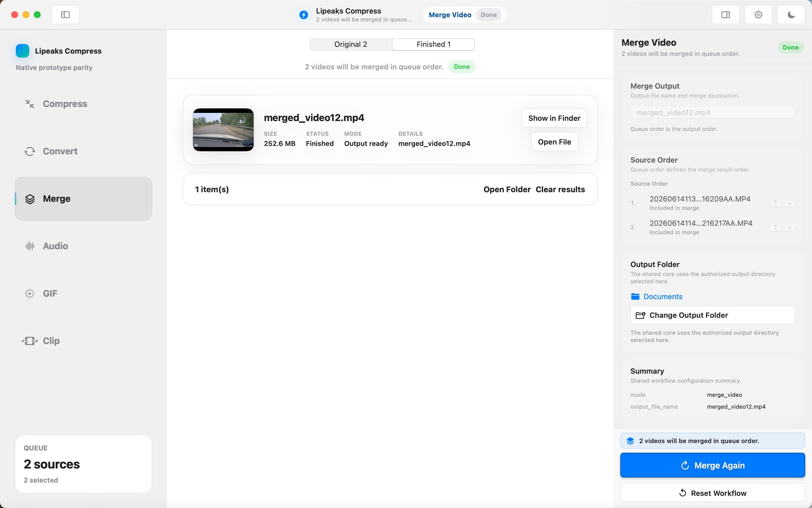812x508 pixels.
Task: Click the blue layers icon in status banner
Action: pos(630,441)
